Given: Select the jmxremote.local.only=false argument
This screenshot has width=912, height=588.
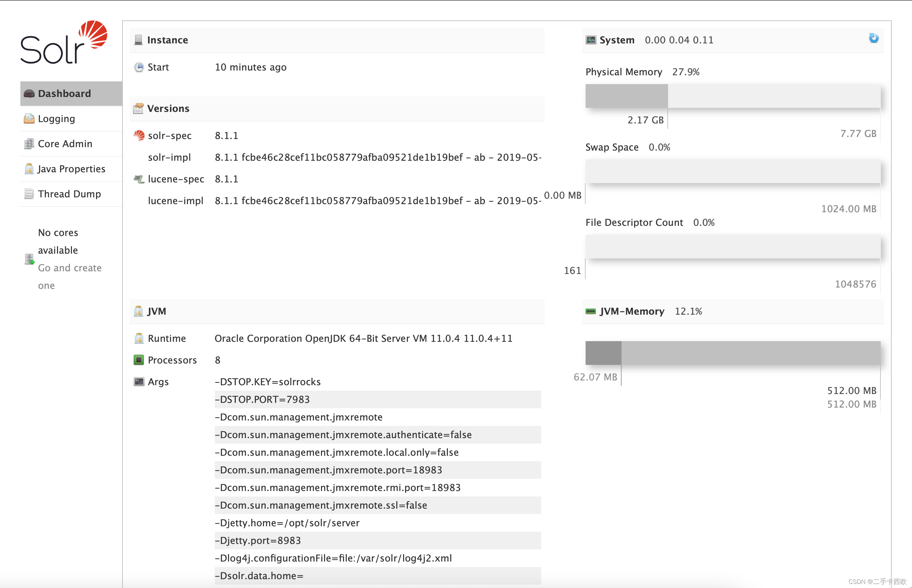Looking at the screenshot, I should point(337,452).
